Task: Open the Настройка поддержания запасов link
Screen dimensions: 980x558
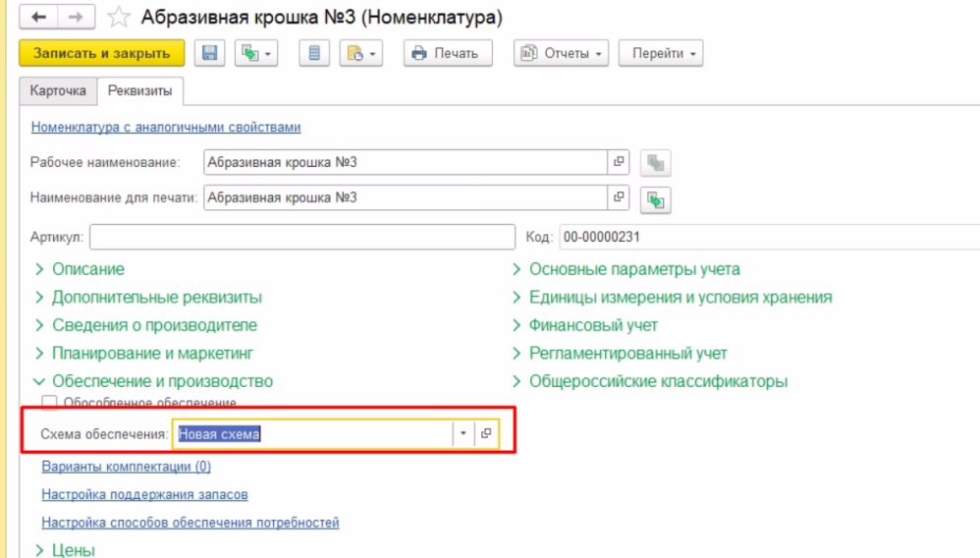Action: coord(144,495)
